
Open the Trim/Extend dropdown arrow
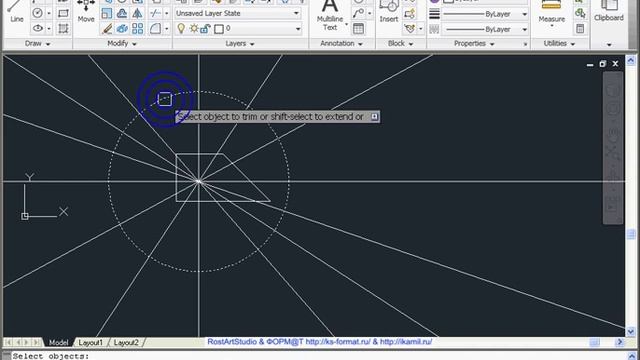coord(167,13)
